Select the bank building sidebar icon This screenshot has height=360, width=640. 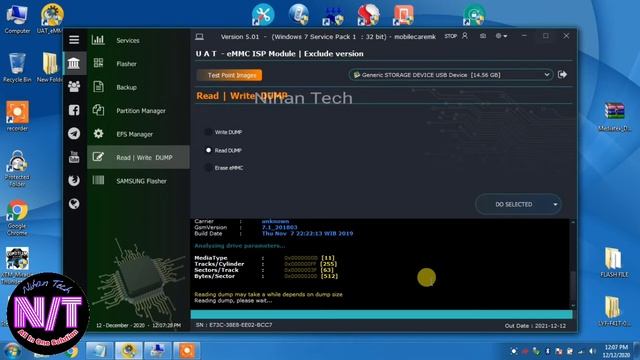click(74, 63)
